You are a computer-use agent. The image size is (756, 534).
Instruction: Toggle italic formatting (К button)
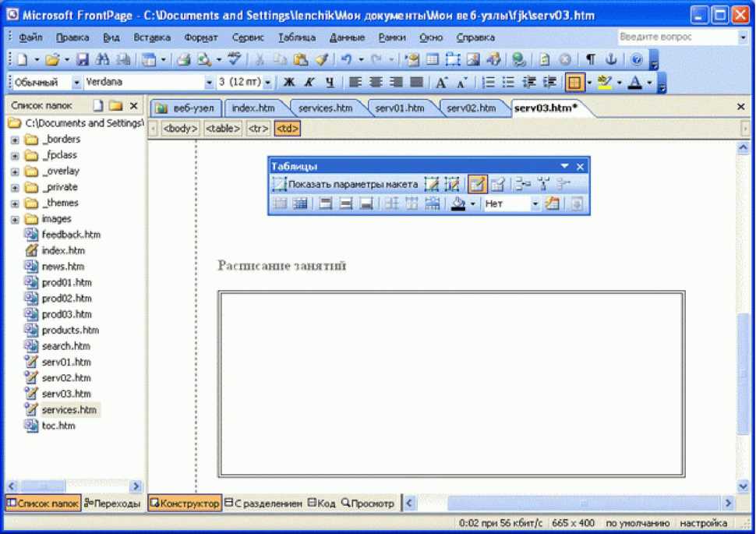[309, 83]
